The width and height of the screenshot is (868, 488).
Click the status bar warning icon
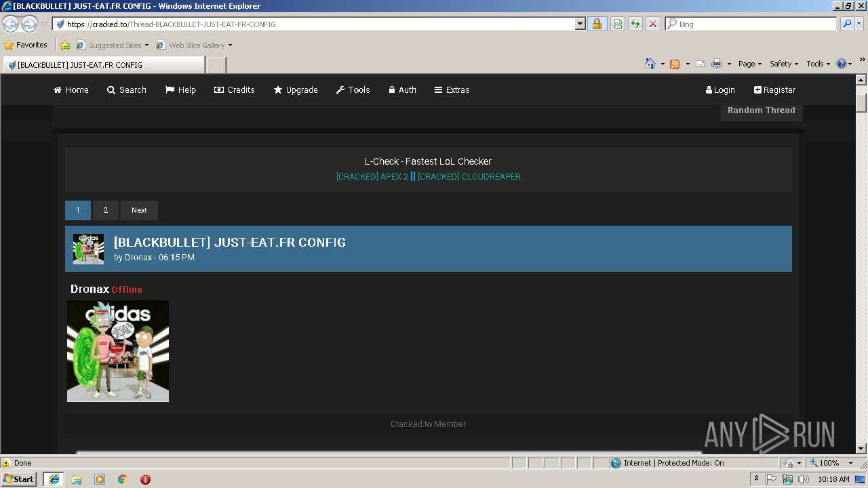pos(7,463)
